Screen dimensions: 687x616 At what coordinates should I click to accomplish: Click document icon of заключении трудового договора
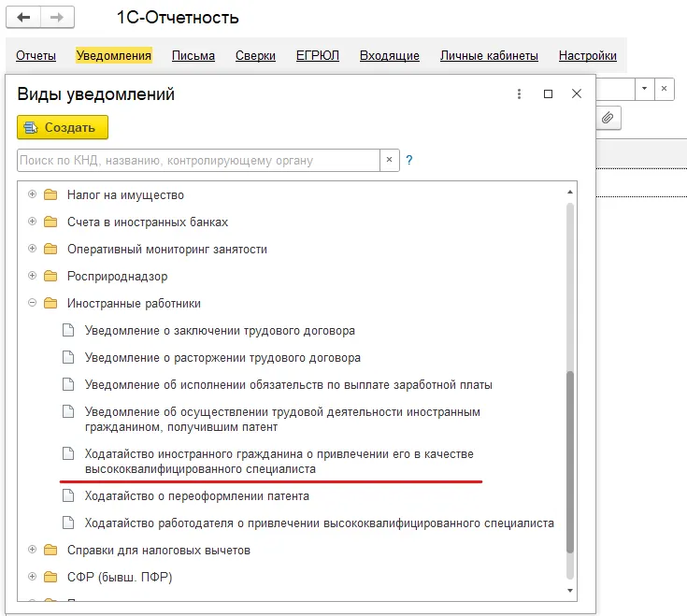coord(68,330)
